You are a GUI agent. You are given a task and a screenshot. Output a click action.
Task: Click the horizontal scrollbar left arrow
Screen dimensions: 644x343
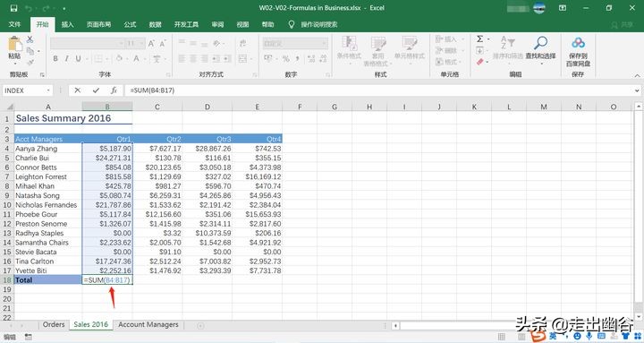tap(395, 326)
